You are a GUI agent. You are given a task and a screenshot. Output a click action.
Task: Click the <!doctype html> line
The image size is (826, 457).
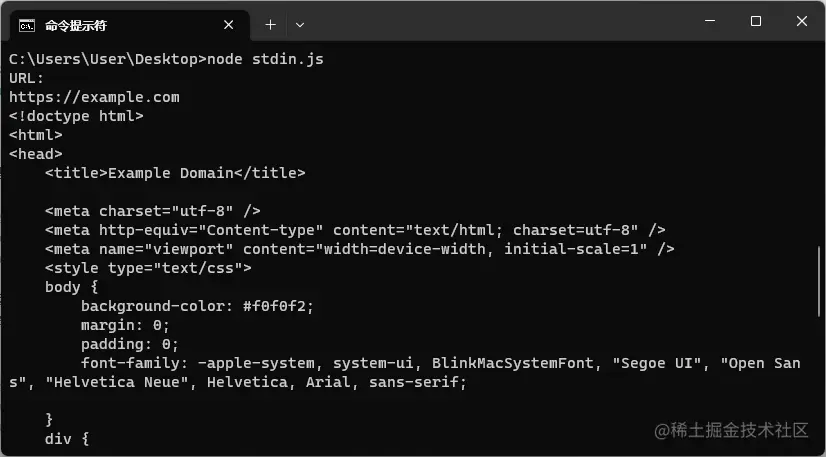[x=76, y=116]
